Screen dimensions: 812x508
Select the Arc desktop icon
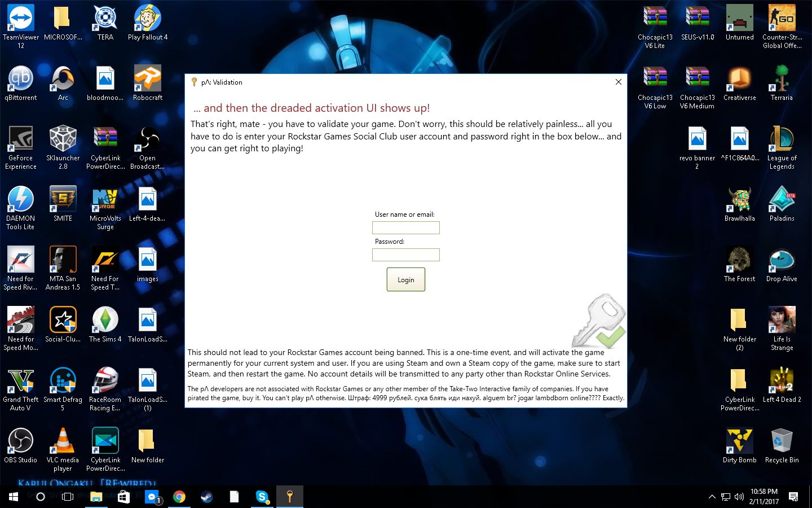click(63, 84)
